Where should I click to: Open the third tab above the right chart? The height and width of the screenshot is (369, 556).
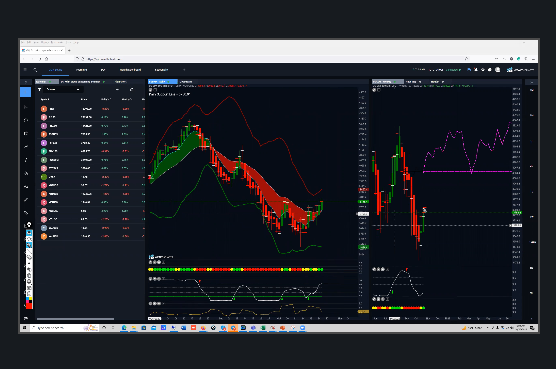437,82
